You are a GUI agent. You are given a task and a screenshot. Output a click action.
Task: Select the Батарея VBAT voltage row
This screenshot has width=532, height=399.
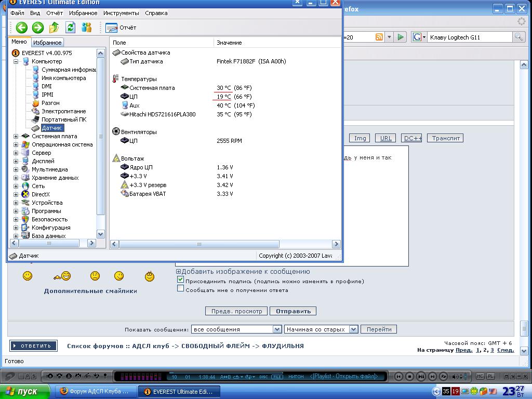177,194
